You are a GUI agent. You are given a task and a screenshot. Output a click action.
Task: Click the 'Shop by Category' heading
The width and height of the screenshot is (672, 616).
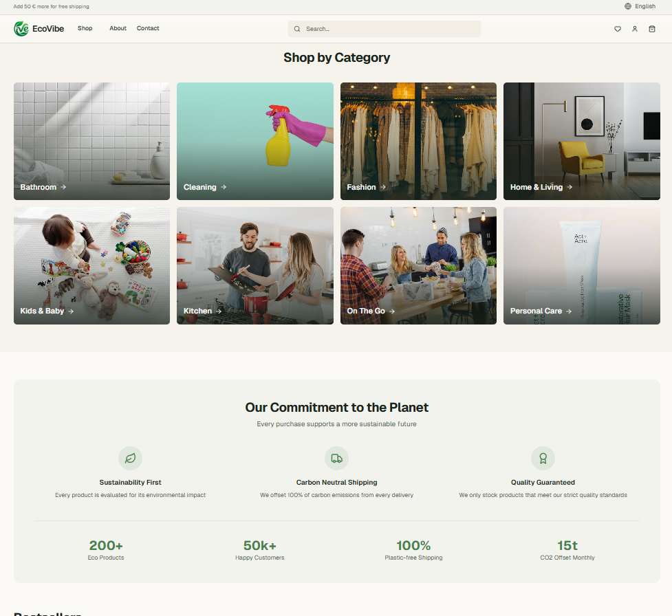click(x=336, y=57)
